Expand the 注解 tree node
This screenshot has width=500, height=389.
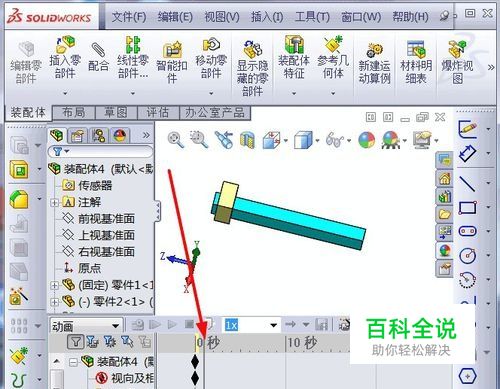(x=55, y=202)
